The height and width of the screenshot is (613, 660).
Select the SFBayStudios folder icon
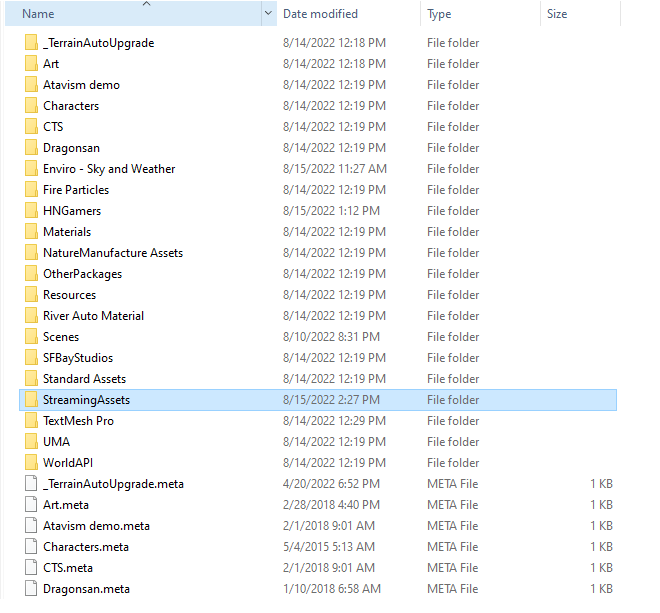[31, 358]
